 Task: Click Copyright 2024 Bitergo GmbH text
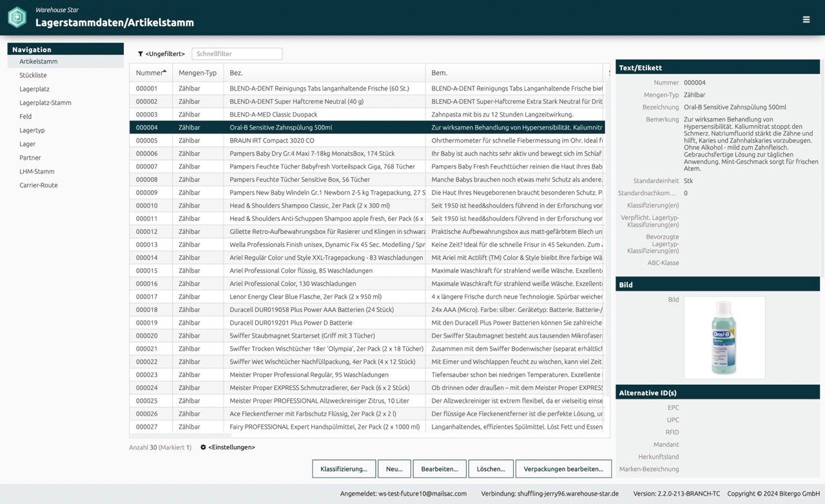pyautogui.click(x=773, y=494)
